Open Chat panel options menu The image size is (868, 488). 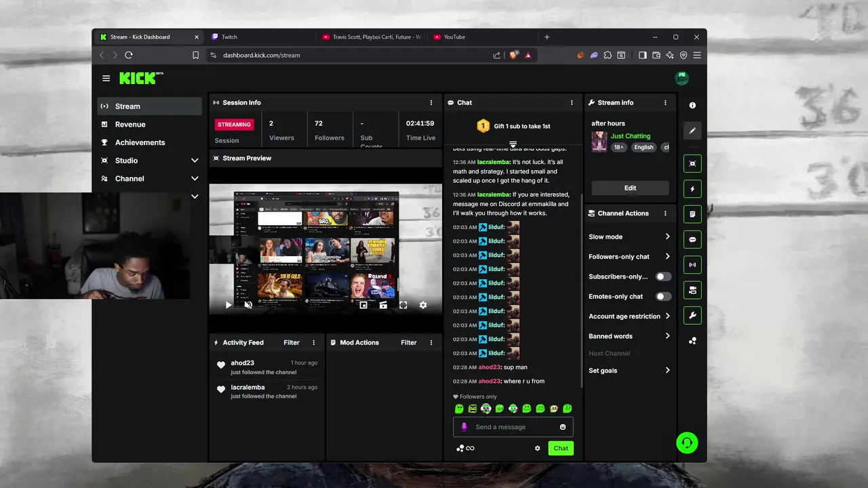point(572,102)
